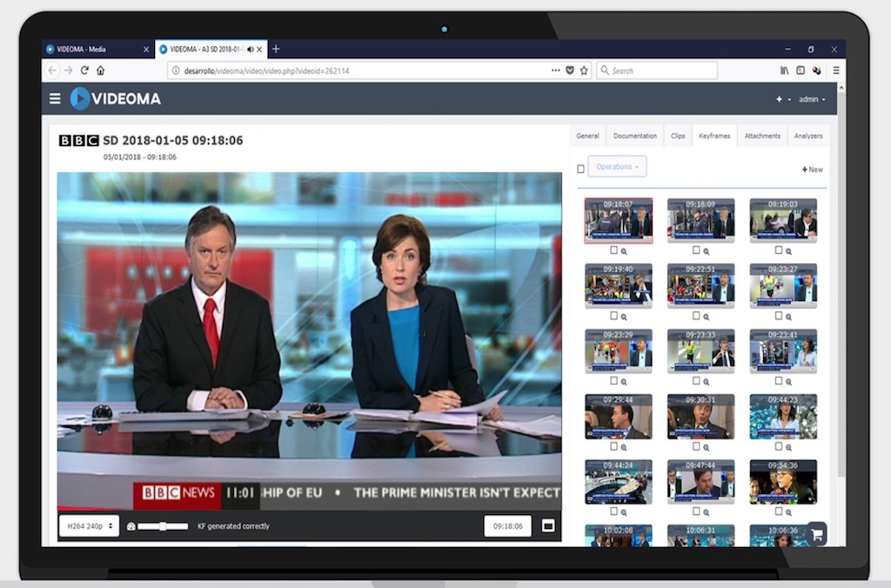Switch to the Analyzers tab
The image size is (891, 588).
tap(808, 136)
